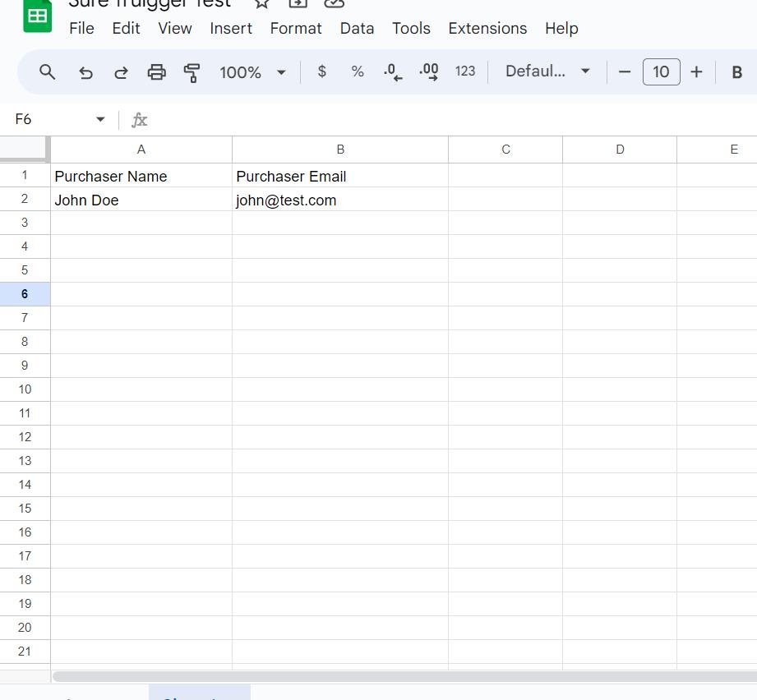Increase decimal places button
The height and width of the screenshot is (700, 757).
click(x=428, y=72)
